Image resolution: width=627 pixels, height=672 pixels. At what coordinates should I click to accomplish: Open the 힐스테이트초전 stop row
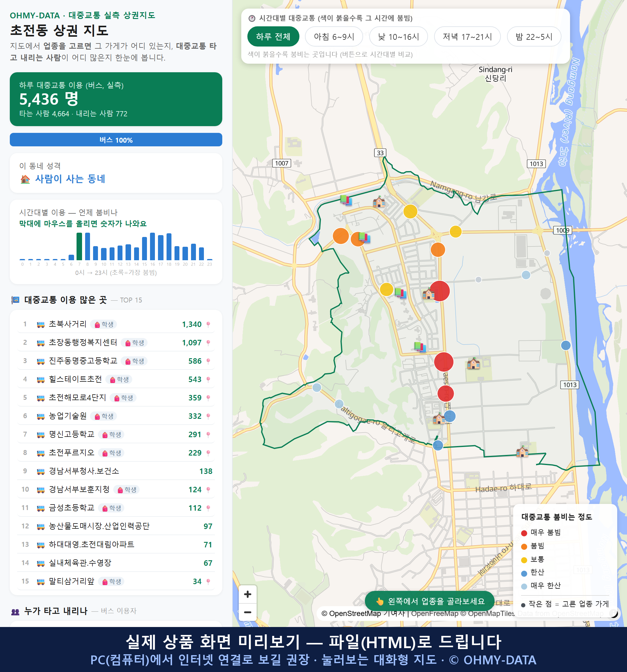pos(116,380)
